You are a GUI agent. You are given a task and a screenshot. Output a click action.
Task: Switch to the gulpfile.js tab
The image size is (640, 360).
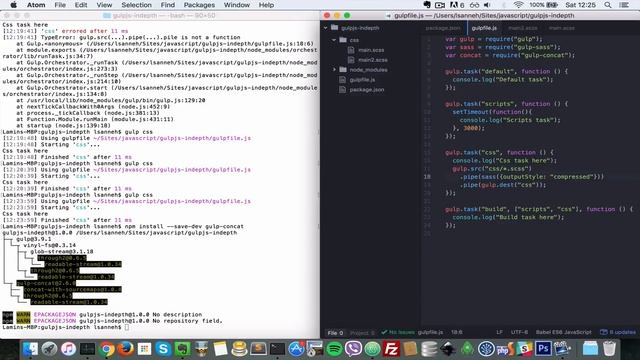tap(484, 28)
